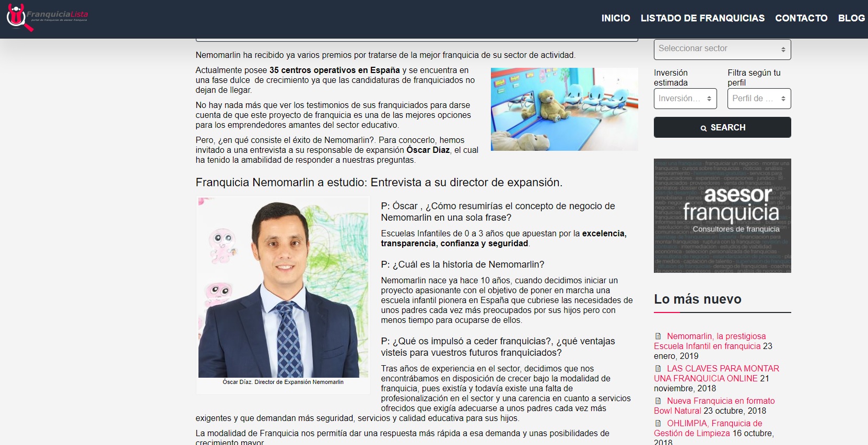Open link LAS CLAVES PARA MONTAR UNA FRANQUICIA ONLINE
The width and height of the screenshot is (868, 445).
pos(717,374)
